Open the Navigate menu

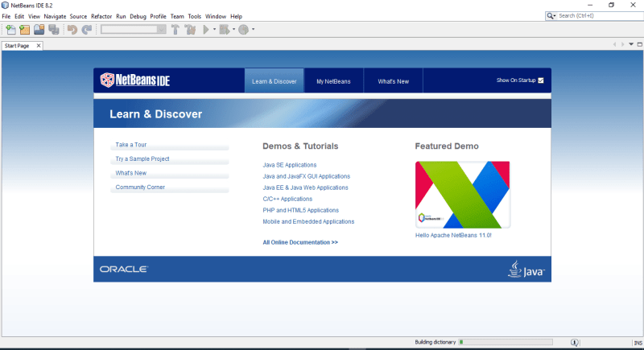point(55,16)
